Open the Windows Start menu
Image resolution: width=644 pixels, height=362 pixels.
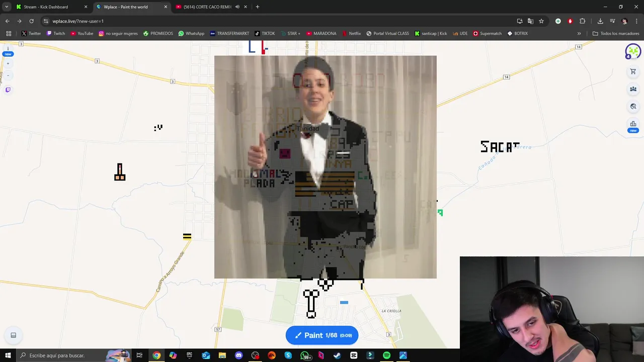tap(8, 355)
